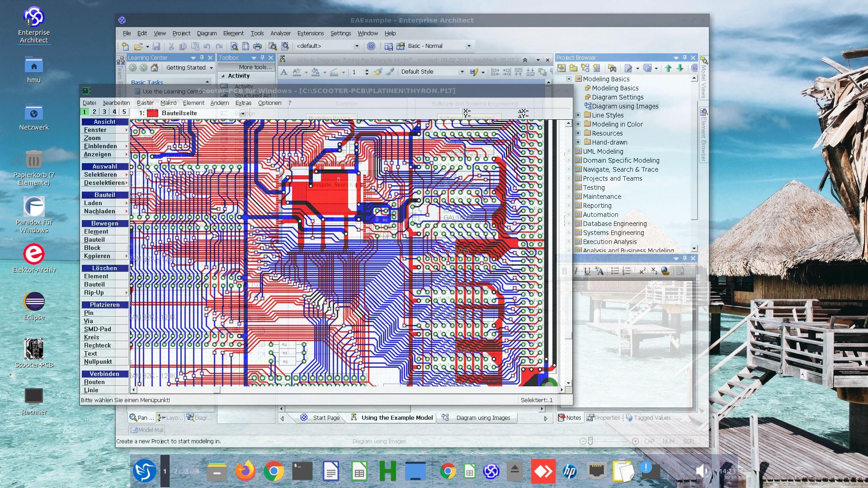Click the New Model icon in Project Browser
The height and width of the screenshot is (488, 868).
click(561, 68)
